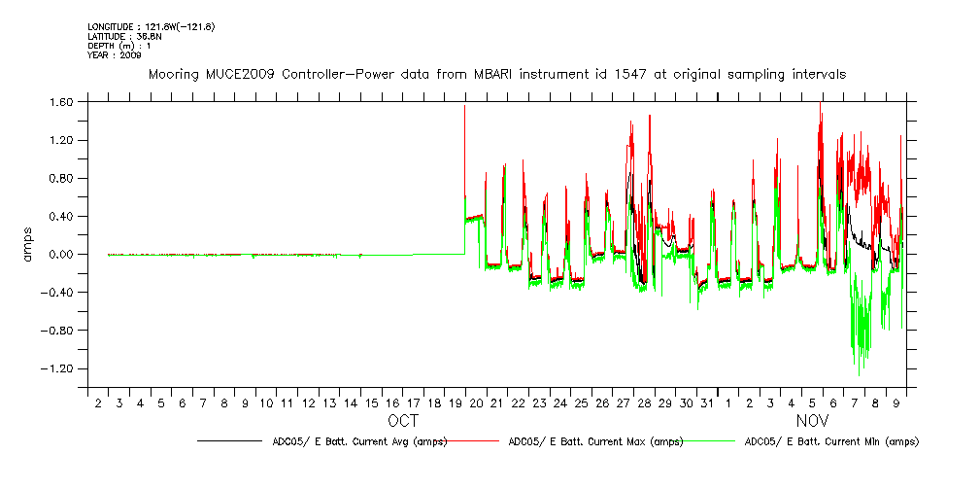Click the YEAR : 2009 header line
This screenshot has width=980, height=490.
[x=114, y=55]
